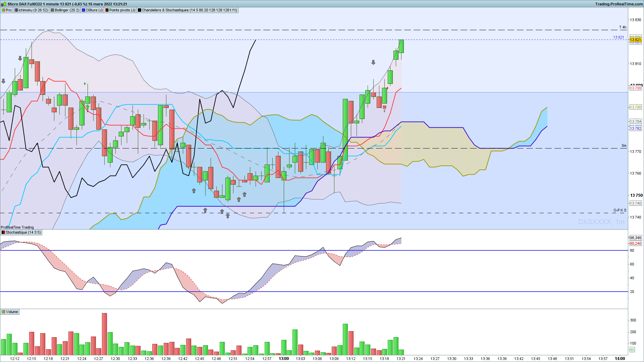The height and width of the screenshot is (362, 644).
Task: Click the last green candle at 13 821
Action: tap(401, 46)
